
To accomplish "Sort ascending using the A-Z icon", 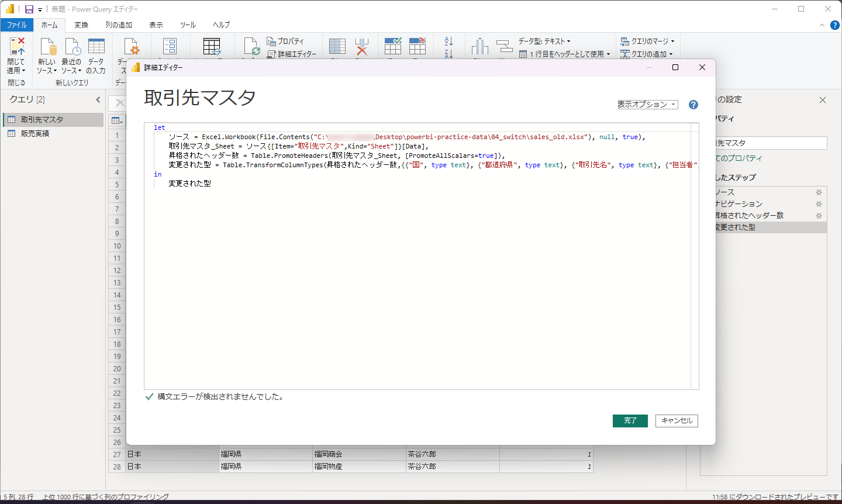I will 448,41.
